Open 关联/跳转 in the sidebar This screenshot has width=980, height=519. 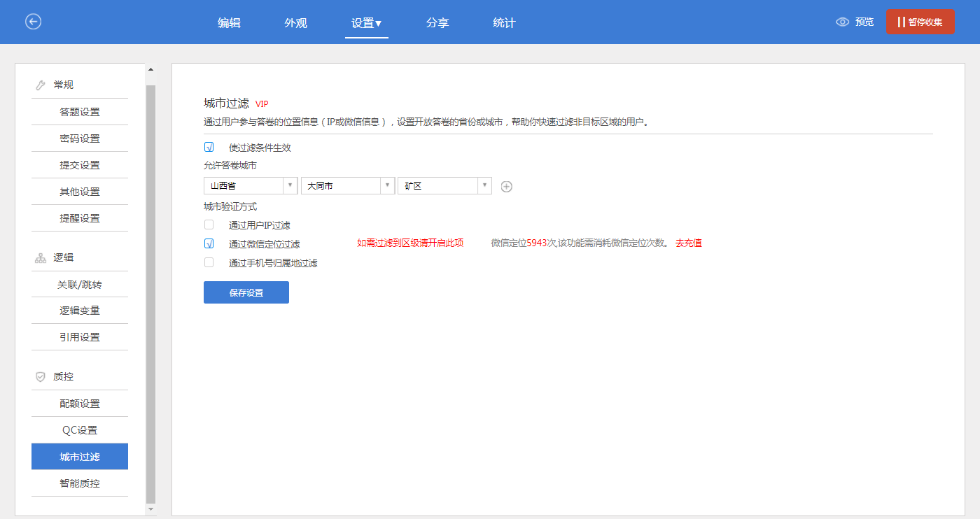[x=80, y=285]
